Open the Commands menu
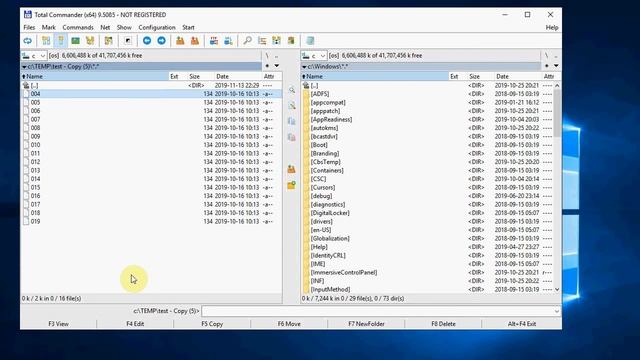Viewport: 640px width, 360px height. coord(78,27)
